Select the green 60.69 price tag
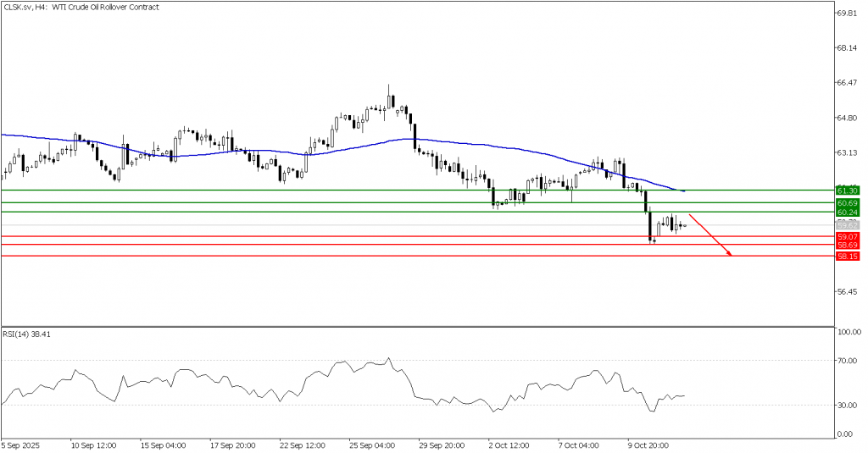This screenshot has height=453, width=868. click(x=848, y=204)
